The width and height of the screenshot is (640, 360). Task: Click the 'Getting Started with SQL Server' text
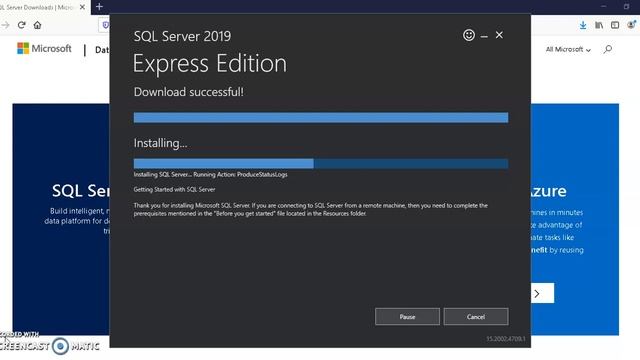coord(174,190)
